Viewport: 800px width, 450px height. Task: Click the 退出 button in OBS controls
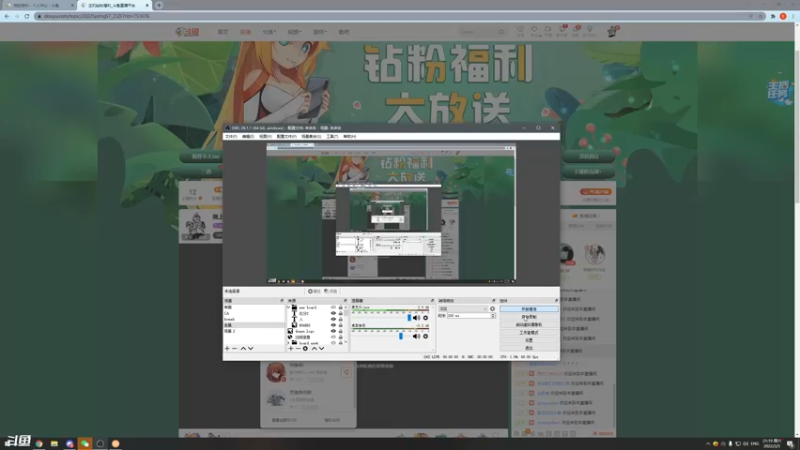click(529, 348)
